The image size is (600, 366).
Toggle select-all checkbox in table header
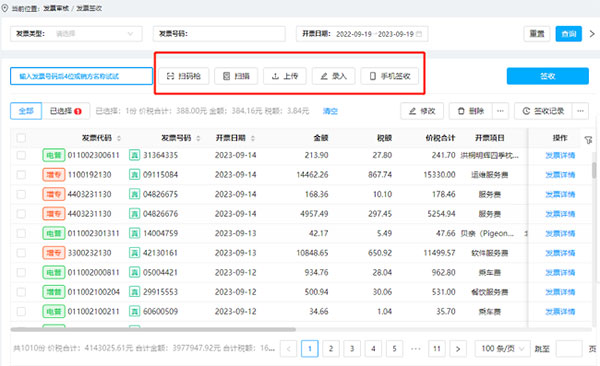21,138
